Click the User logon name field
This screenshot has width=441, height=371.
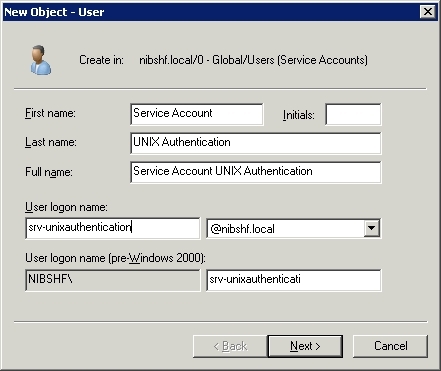pos(113,228)
